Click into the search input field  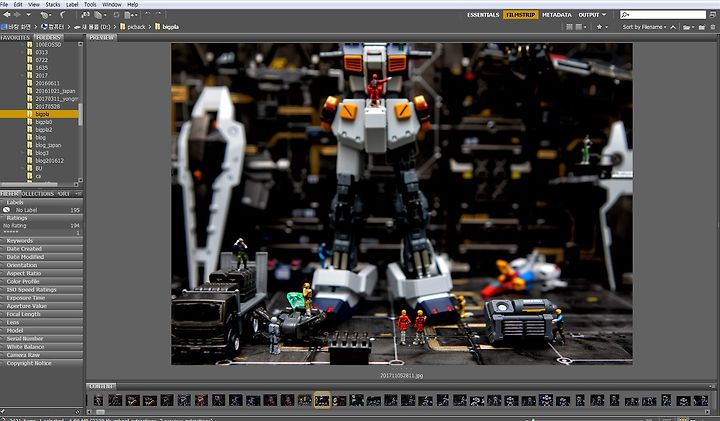tap(663, 15)
